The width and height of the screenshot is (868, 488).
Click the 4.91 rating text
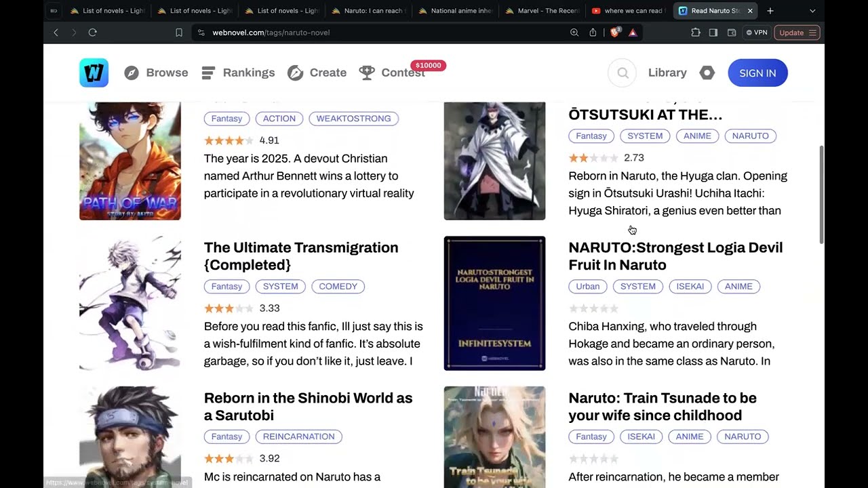tap(269, 140)
